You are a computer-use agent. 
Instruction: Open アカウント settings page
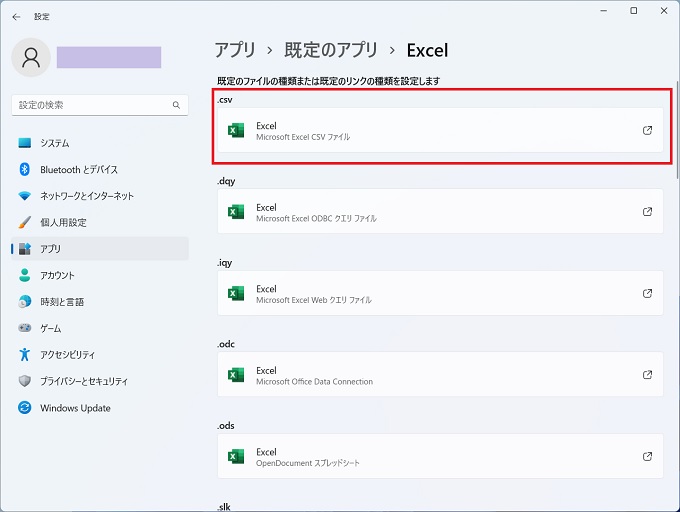click(100, 275)
